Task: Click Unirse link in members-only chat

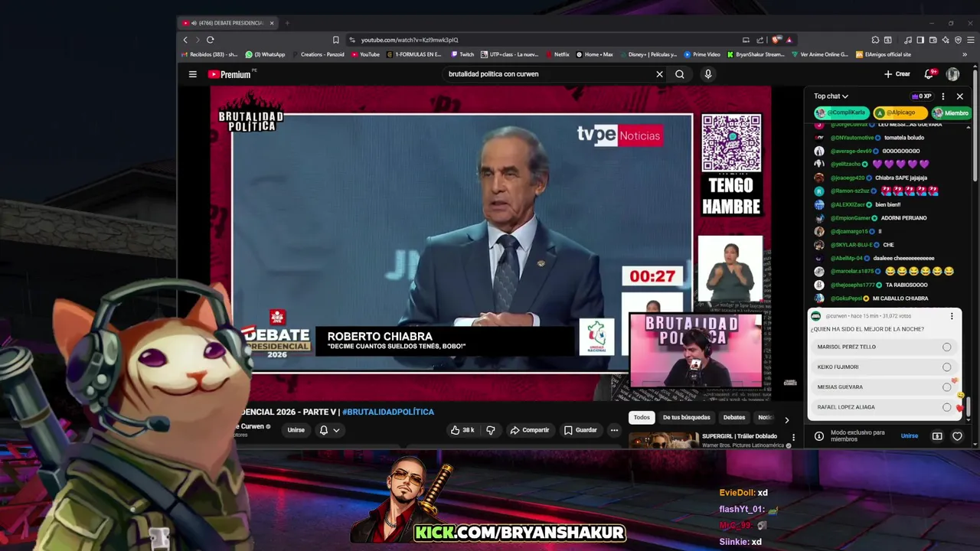Action: tap(910, 436)
